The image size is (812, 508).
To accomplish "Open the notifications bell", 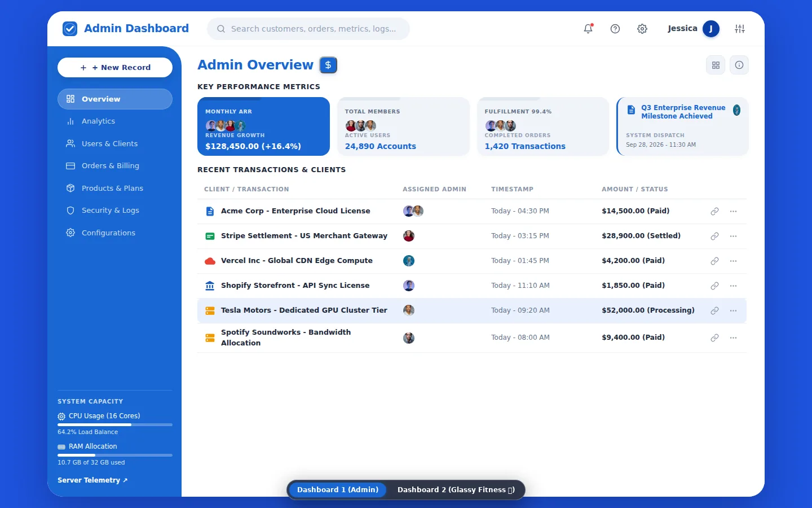I will pos(588,29).
